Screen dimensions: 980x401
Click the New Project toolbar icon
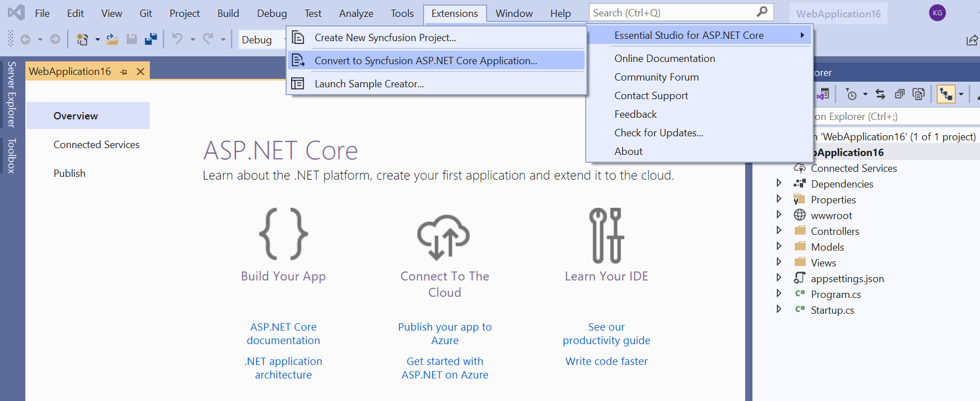tap(83, 39)
